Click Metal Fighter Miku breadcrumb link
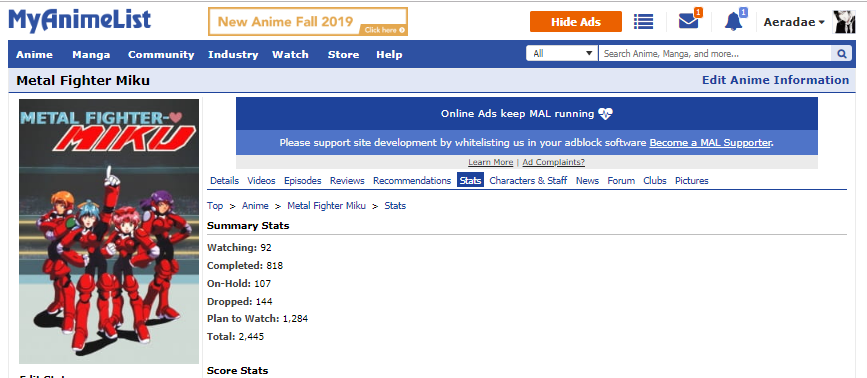 326,206
